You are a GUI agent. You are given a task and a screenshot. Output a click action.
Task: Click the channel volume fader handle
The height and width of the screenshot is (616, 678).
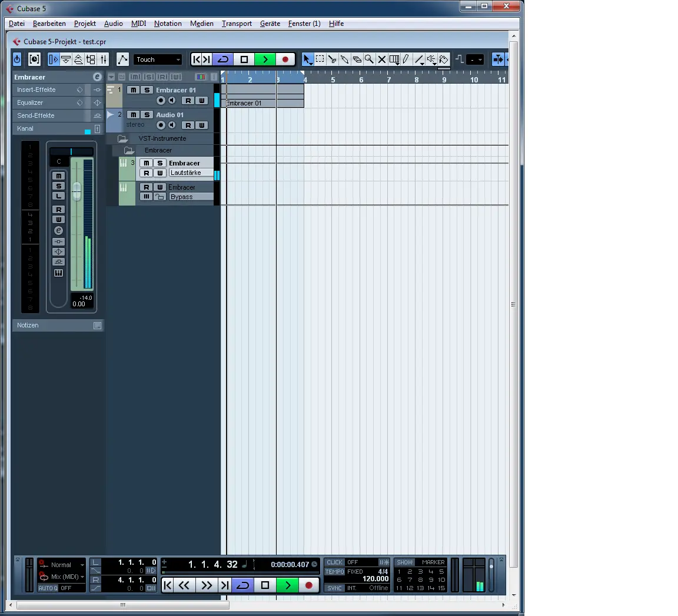tap(77, 191)
